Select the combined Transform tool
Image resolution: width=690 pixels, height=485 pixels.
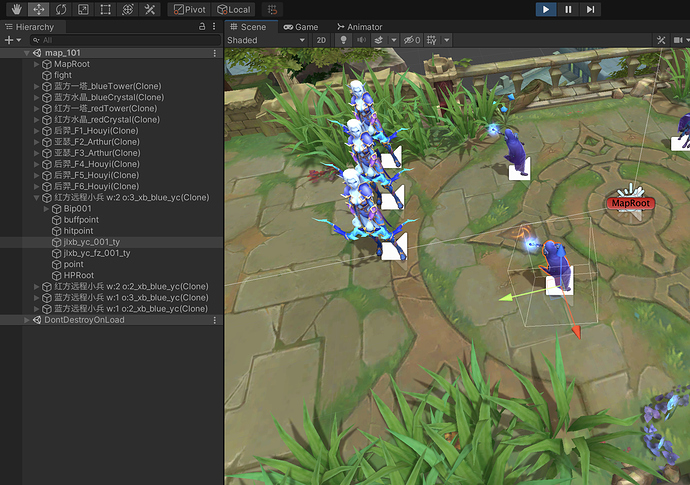[128, 9]
